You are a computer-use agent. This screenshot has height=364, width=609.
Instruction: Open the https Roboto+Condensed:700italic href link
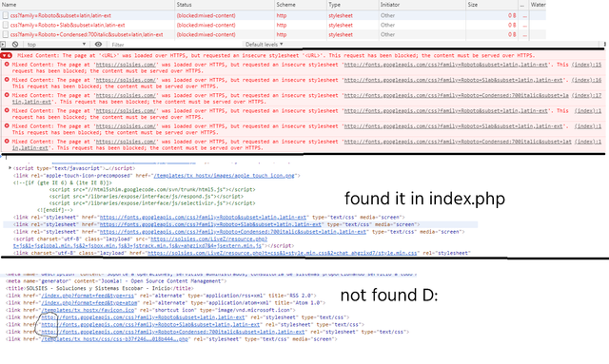click(233, 232)
